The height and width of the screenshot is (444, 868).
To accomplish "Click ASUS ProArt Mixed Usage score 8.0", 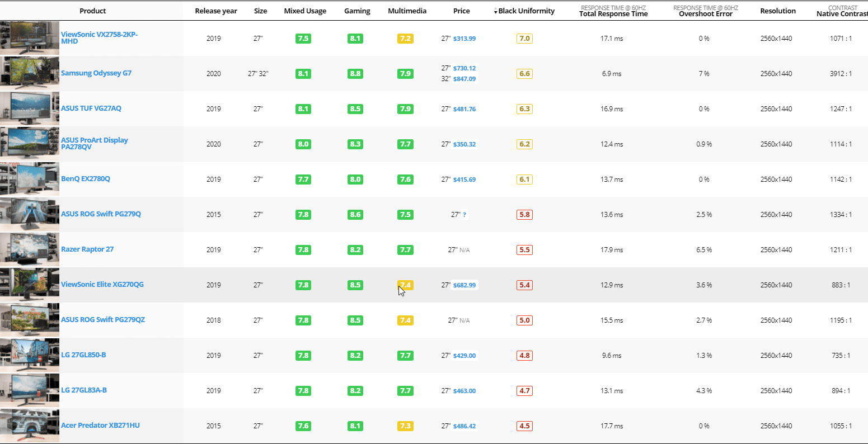I will [x=303, y=144].
